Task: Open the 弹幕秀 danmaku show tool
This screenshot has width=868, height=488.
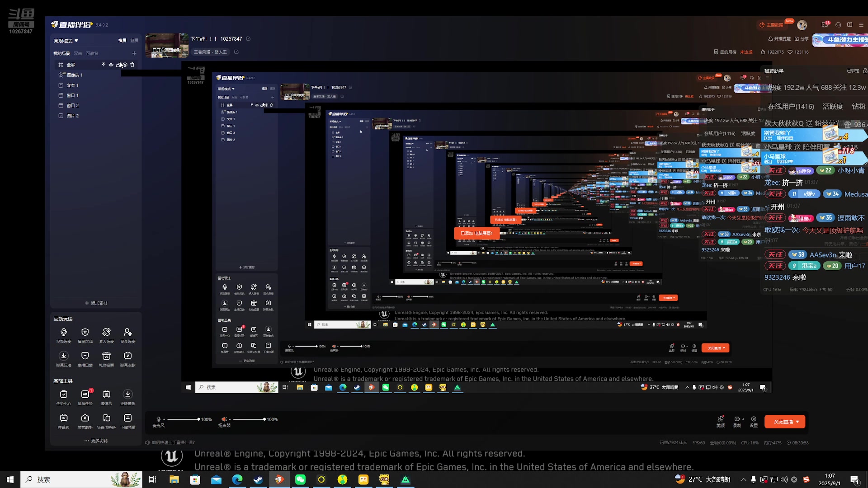Action: point(64,421)
